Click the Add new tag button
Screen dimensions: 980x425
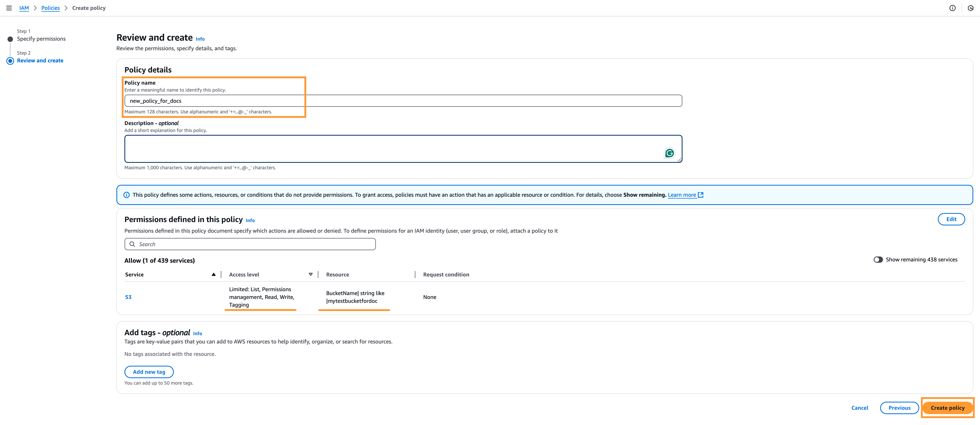pos(149,372)
